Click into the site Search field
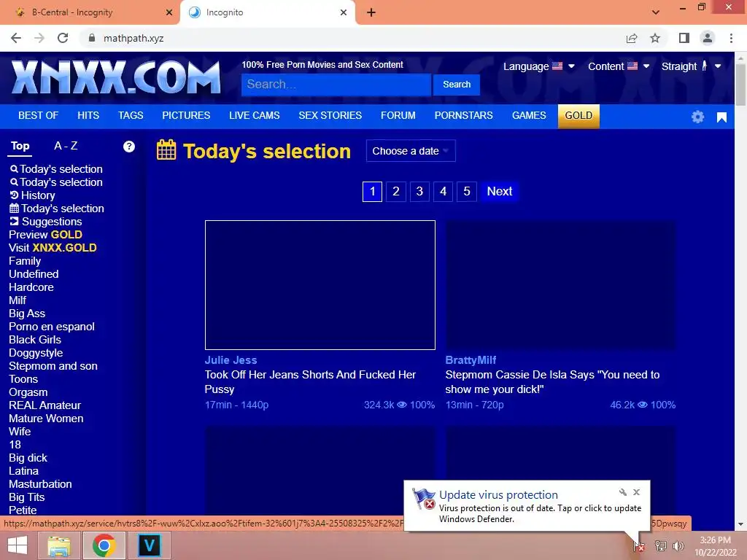This screenshot has width=747, height=560. tap(336, 85)
